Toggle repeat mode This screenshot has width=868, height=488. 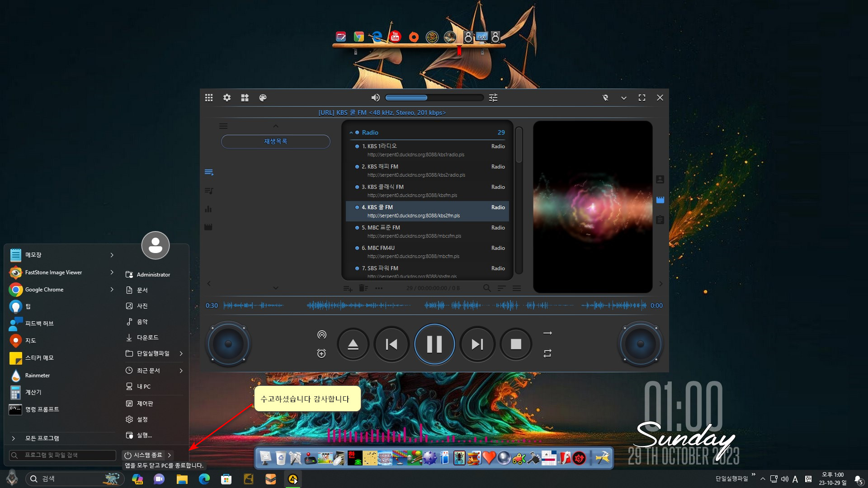[x=547, y=353]
